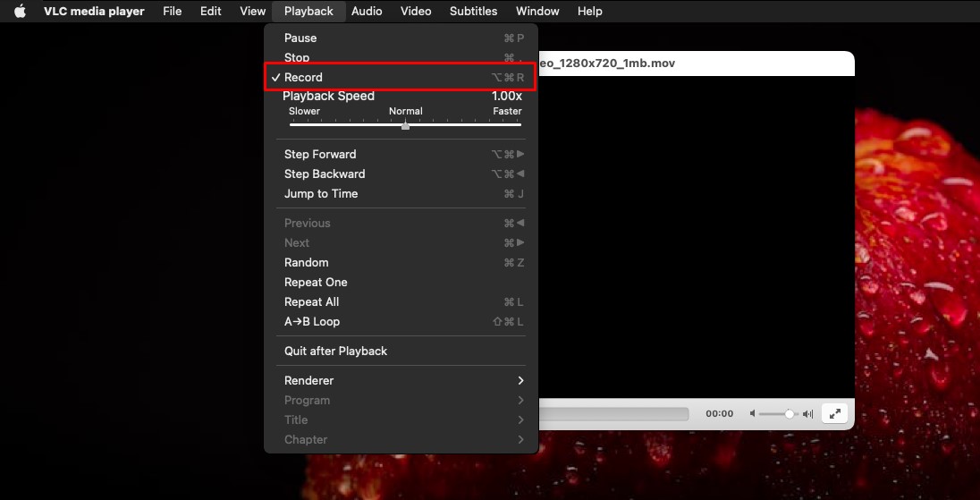This screenshot has width=980, height=500.
Task: Toggle Quit after Playback
Action: (x=401, y=352)
